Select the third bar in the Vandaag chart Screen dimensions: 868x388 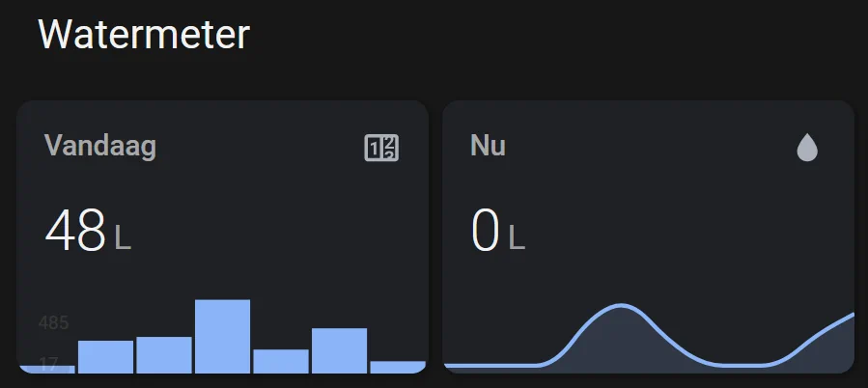coord(164,355)
